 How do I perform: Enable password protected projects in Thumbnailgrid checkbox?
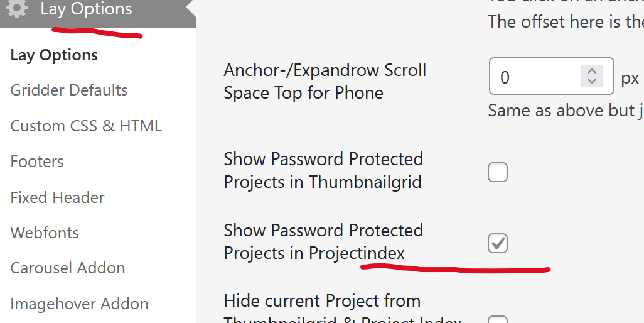coord(498,172)
